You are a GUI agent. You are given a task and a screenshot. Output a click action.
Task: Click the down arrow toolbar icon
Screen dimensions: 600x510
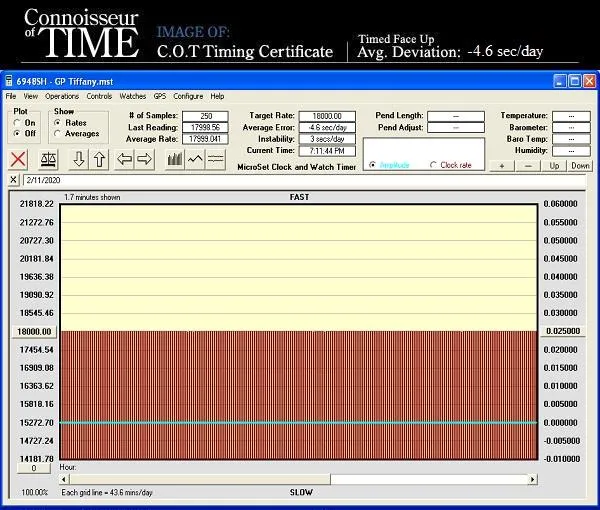78,159
